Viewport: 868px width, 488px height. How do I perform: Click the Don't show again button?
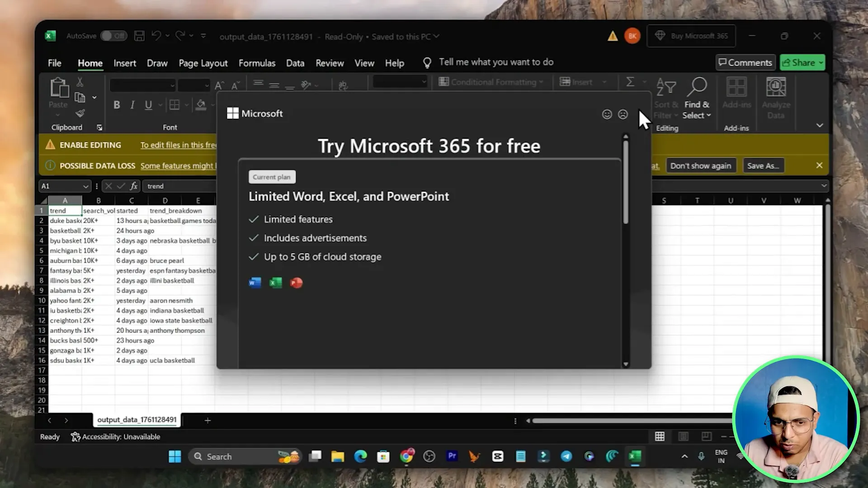click(x=700, y=166)
